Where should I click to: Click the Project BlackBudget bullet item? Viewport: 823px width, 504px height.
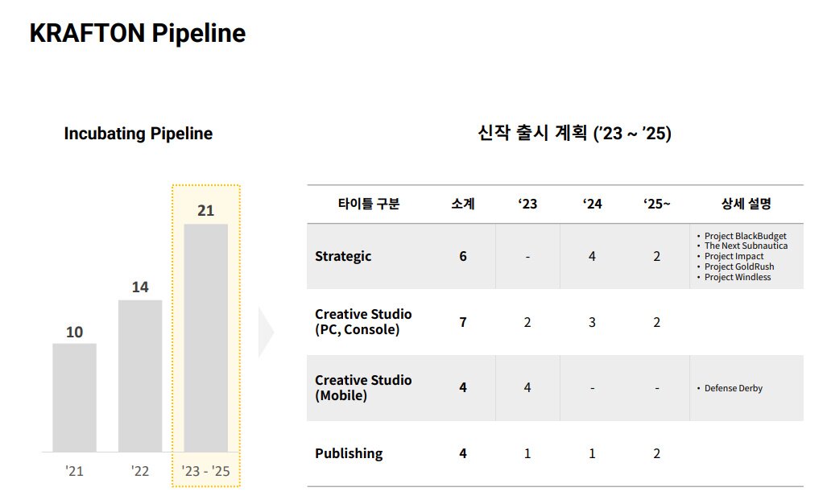coord(745,236)
